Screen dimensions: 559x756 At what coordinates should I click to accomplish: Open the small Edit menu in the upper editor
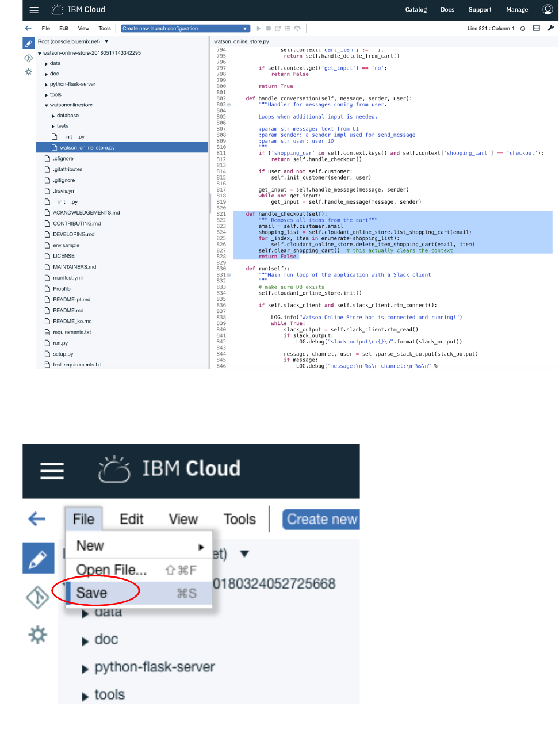(x=64, y=28)
